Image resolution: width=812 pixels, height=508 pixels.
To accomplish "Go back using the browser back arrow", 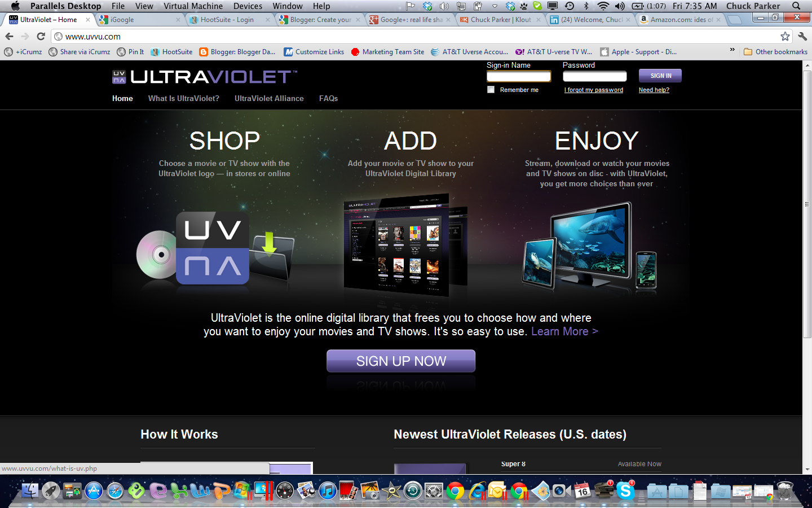I will click(x=9, y=36).
